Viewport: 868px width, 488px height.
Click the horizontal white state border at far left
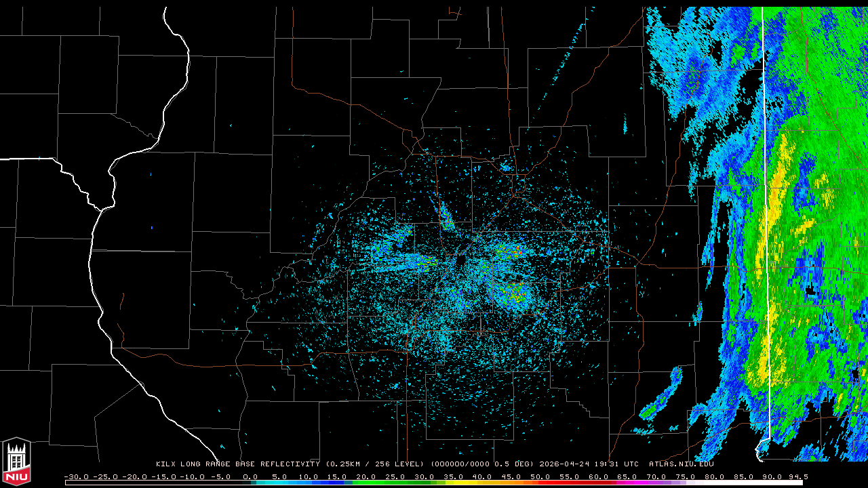(x=27, y=159)
